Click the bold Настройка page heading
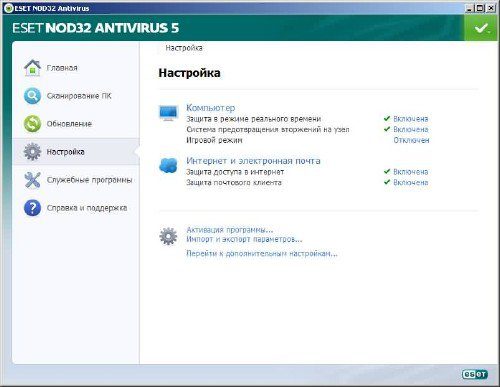500x387 pixels. coord(189,73)
